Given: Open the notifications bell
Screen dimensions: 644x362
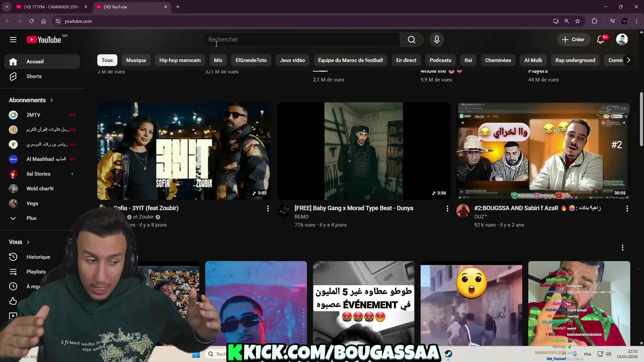Looking at the screenshot, I should pos(601,40).
